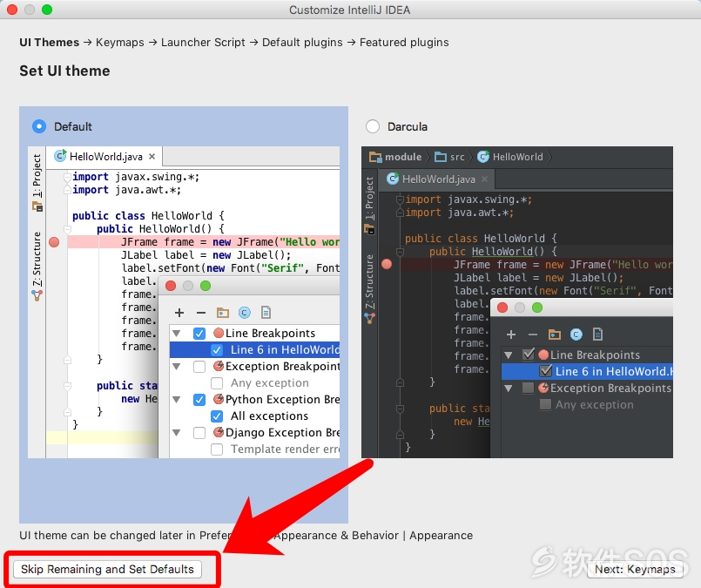Click the gutter breakpoint dot in Darcula preview
701x588 pixels.
(x=387, y=264)
